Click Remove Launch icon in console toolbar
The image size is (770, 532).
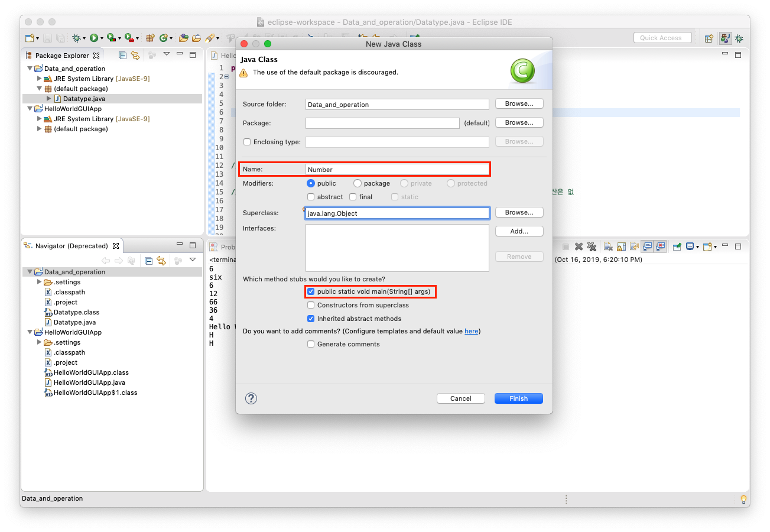click(x=579, y=246)
